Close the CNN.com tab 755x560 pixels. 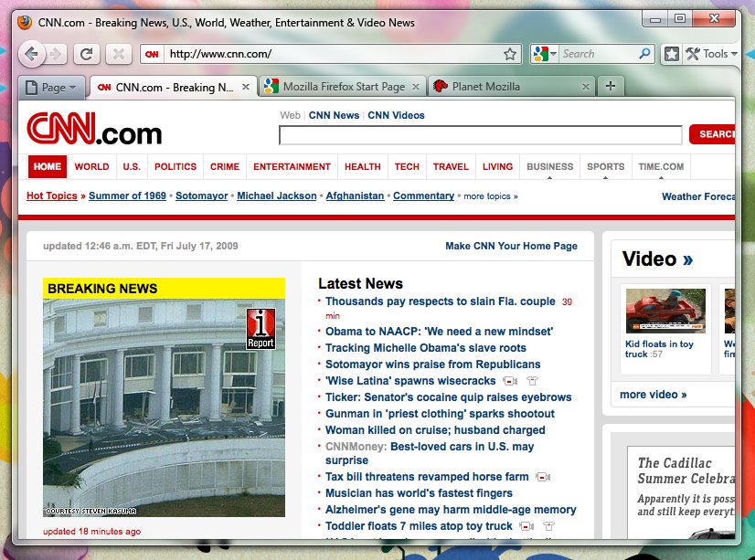click(246, 87)
